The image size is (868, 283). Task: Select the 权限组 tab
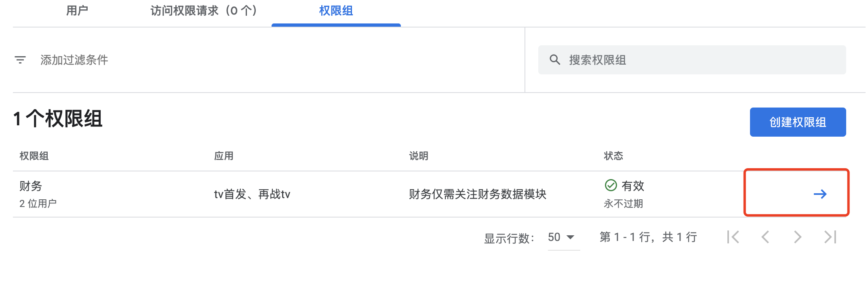click(x=336, y=11)
